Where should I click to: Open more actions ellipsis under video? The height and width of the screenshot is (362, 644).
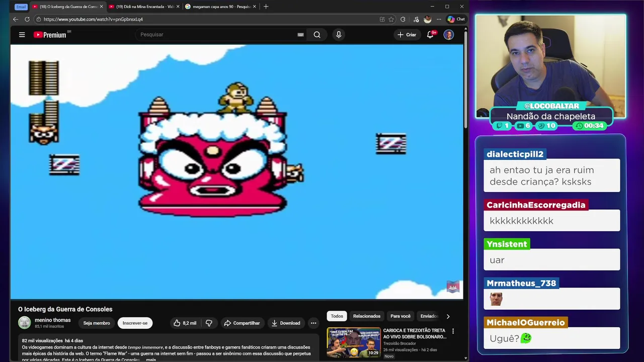point(313,323)
